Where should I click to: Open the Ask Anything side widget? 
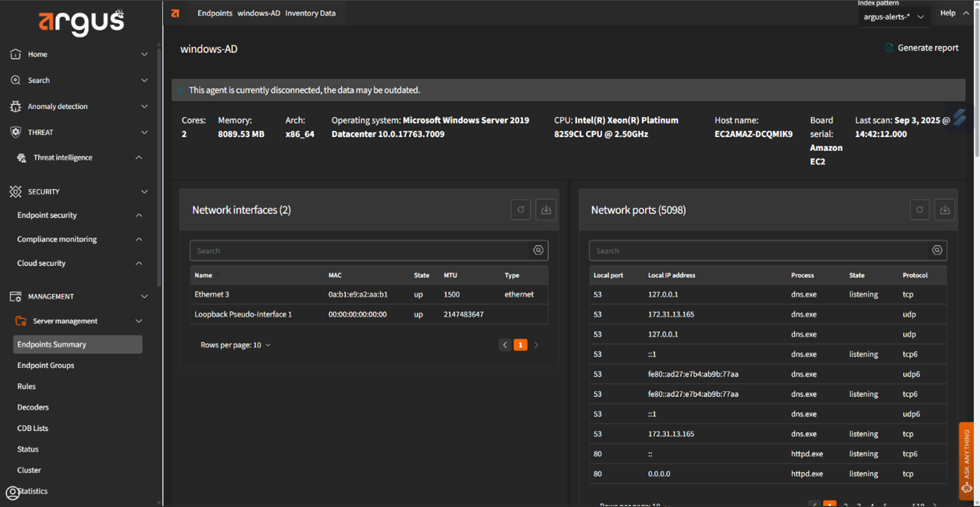point(966,459)
